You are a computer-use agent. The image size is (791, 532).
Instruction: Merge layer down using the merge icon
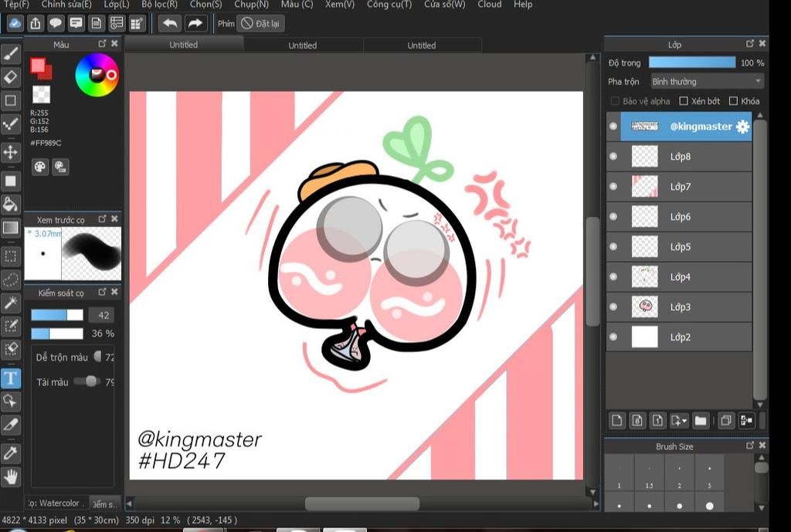coord(746,421)
